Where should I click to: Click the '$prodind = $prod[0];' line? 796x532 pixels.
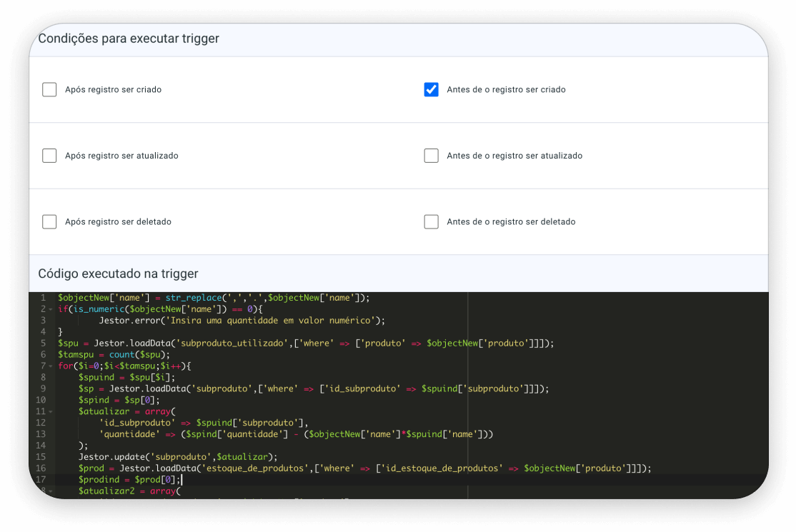(x=129, y=480)
